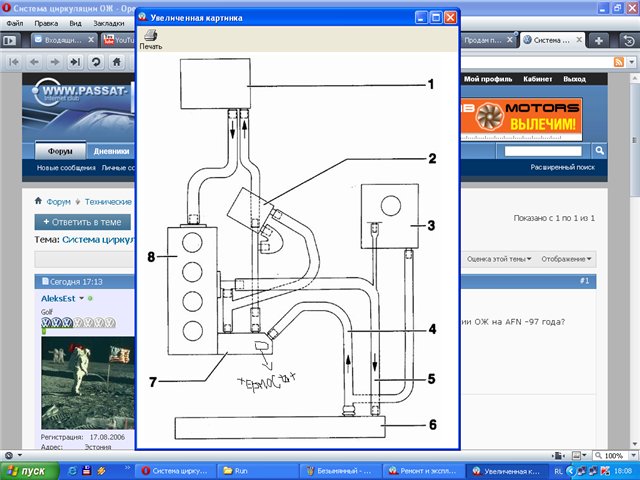Click the astronaut avatar image
This screenshot has height=480, width=640.
[x=88, y=382]
